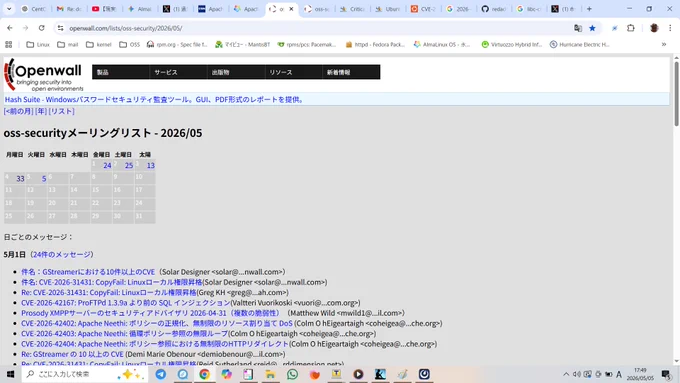Image resolution: width=680 pixels, height=383 pixels.
Task: Go to the previous month link
Action: [x=18, y=111]
